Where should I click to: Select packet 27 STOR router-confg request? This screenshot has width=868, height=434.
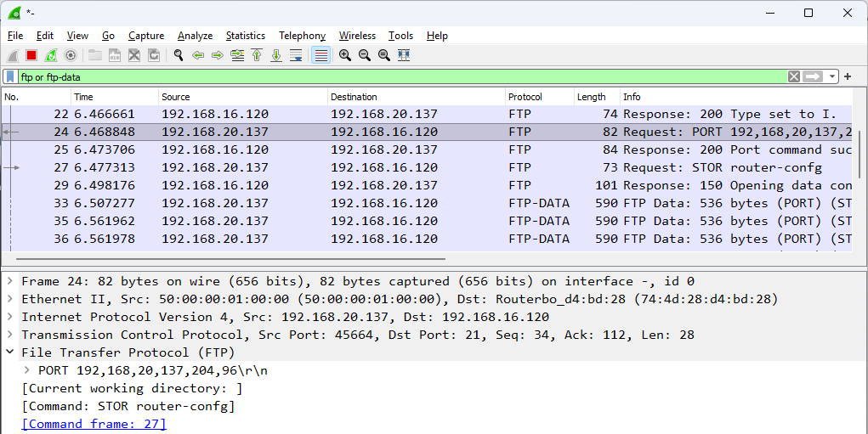pyautogui.click(x=427, y=167)
